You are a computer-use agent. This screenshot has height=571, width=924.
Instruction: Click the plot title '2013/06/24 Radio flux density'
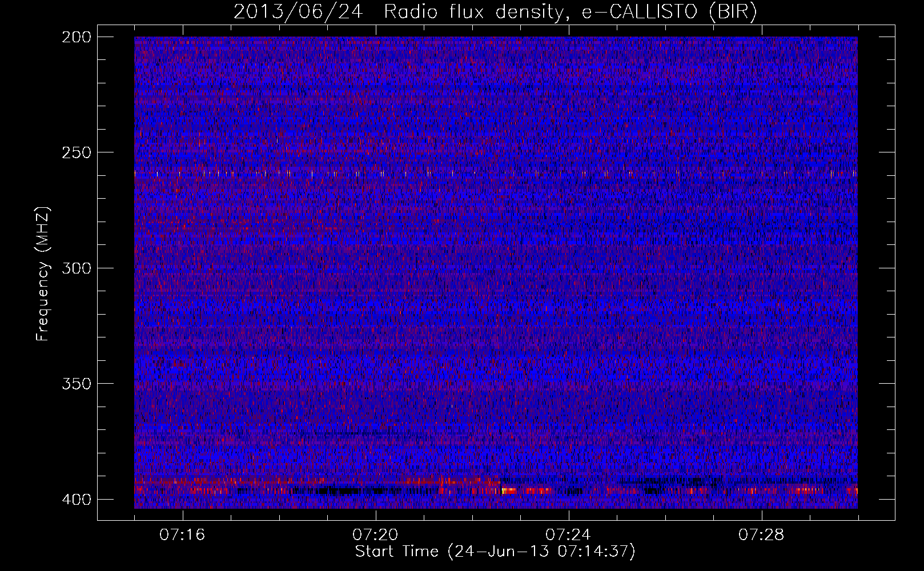point(399,12)
